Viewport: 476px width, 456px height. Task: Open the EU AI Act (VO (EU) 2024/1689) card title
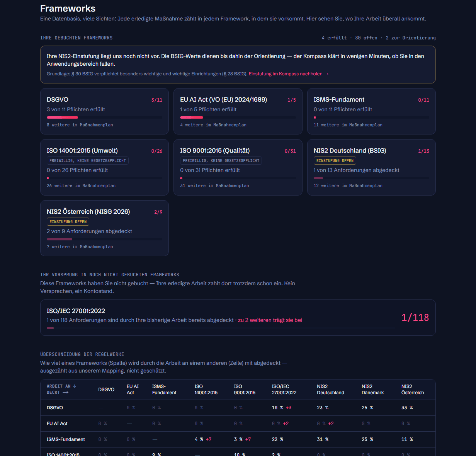point(223,100)
